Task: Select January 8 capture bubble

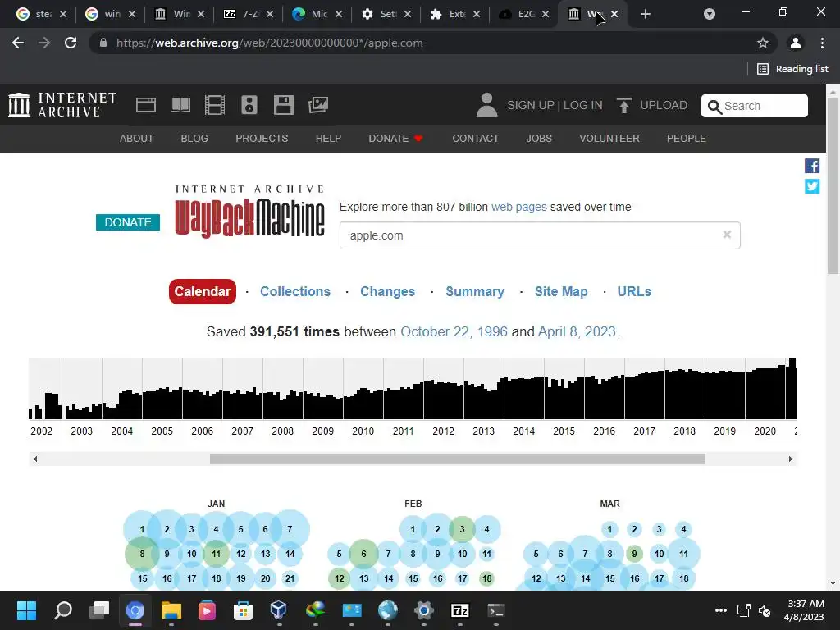Action: (x=142, y=554)
